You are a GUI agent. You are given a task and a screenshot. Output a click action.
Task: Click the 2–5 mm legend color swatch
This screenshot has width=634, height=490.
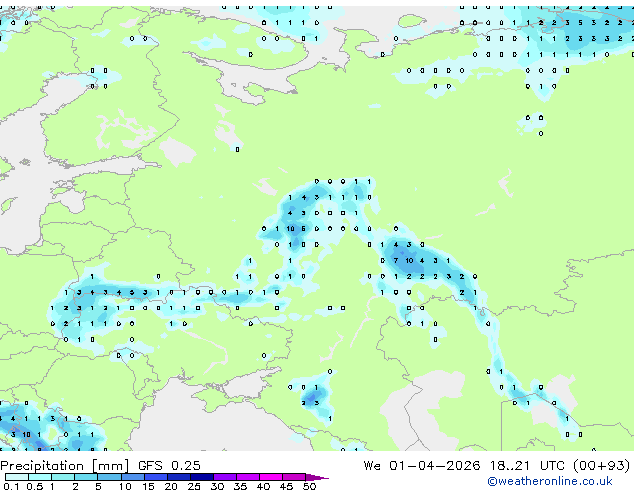pyautogui.click(x=86, y=477)
